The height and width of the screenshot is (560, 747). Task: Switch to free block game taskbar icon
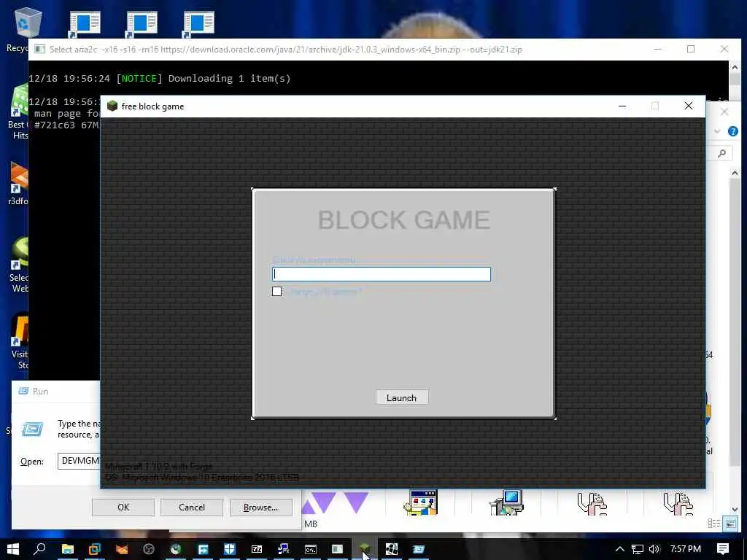365,549
